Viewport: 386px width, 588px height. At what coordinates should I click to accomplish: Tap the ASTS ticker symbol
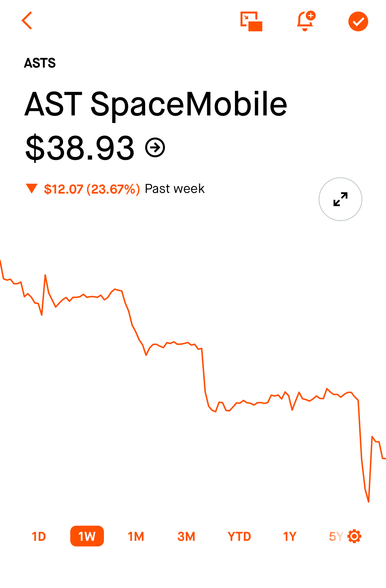click(x=40, y=63)
